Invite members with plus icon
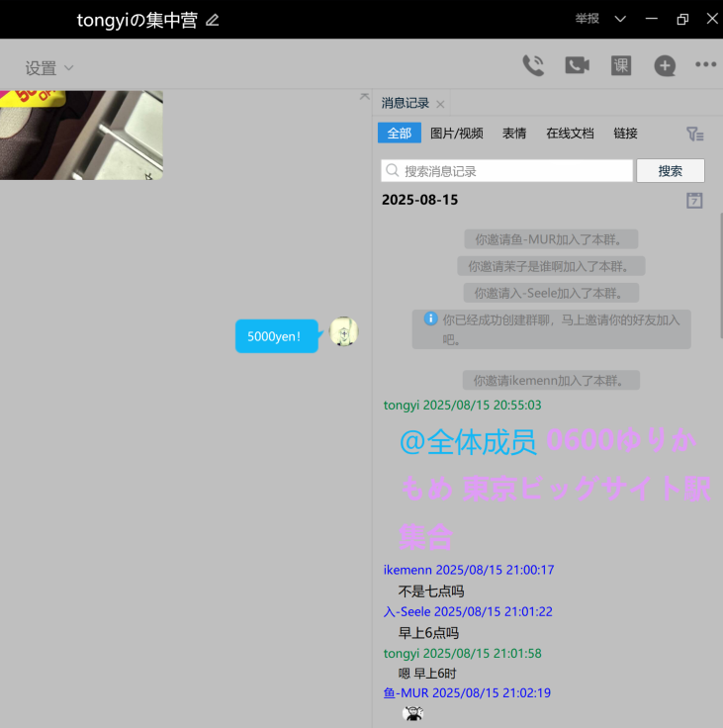 665,66
